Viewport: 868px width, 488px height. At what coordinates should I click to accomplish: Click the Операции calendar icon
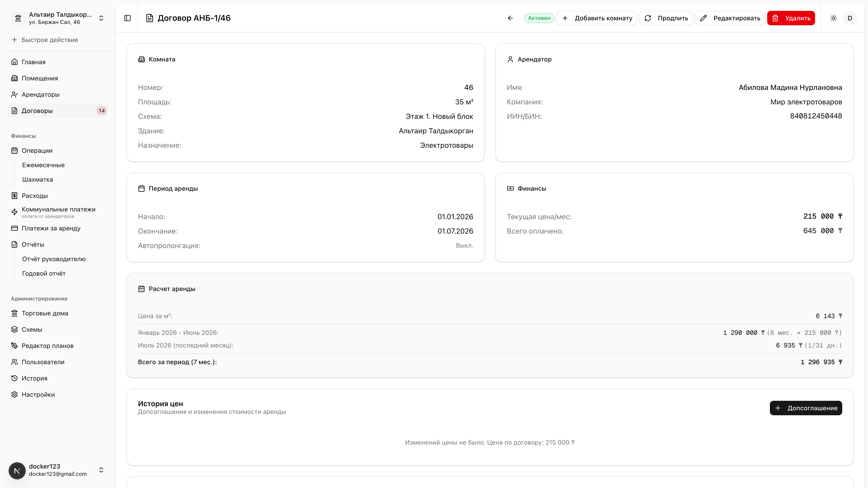coord(14,150)
